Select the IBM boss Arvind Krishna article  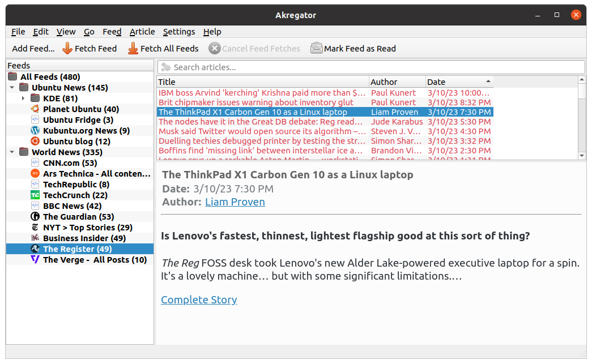325,93
